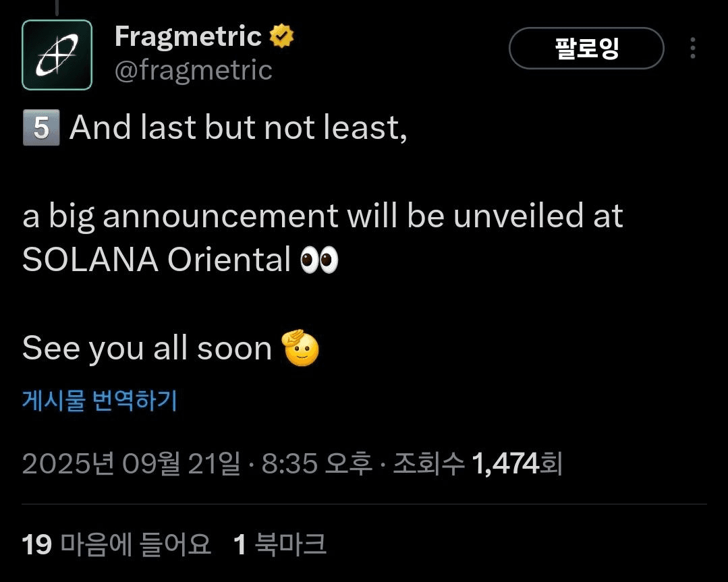This screenshot has width=728, height=582.
Task: Open the three-dot more options menu
Action: tap(693, 49)
